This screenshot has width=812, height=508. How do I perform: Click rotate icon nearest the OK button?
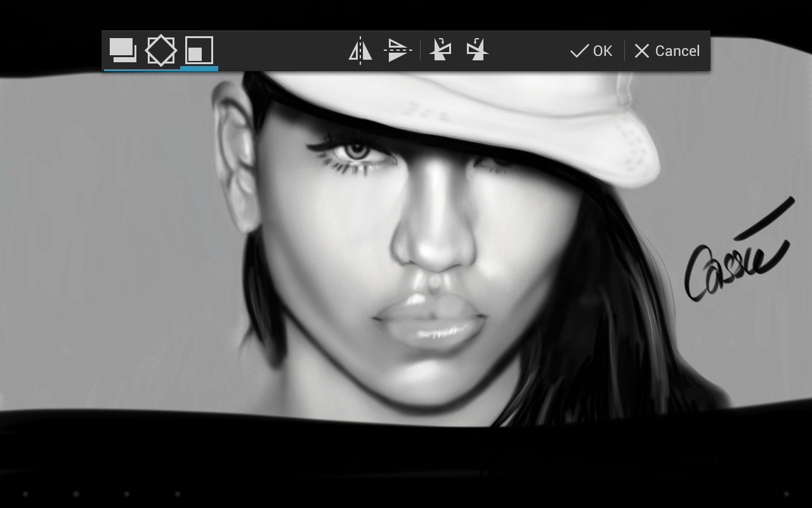tap(477, 50)
